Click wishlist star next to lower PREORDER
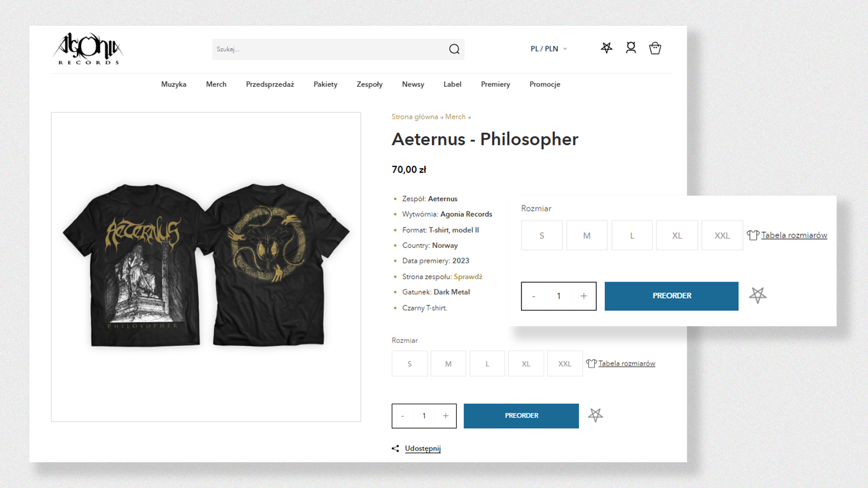 (595, 415)
